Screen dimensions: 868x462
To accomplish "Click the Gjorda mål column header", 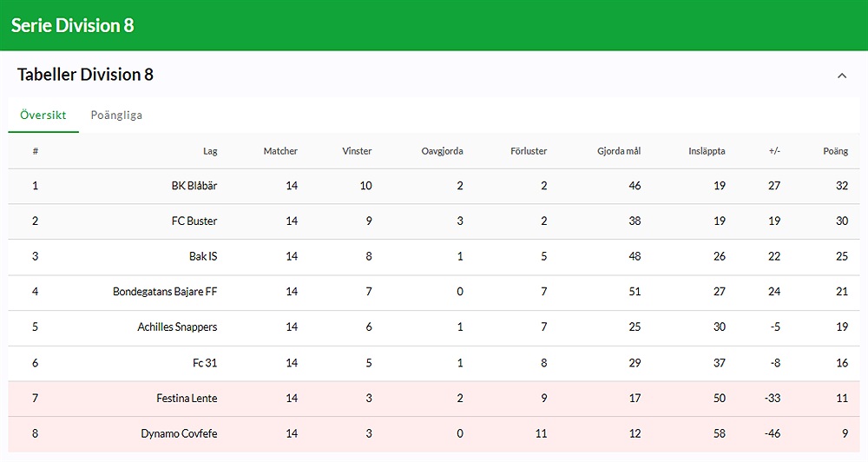I will pyautogui.click(x=619, y=151).
